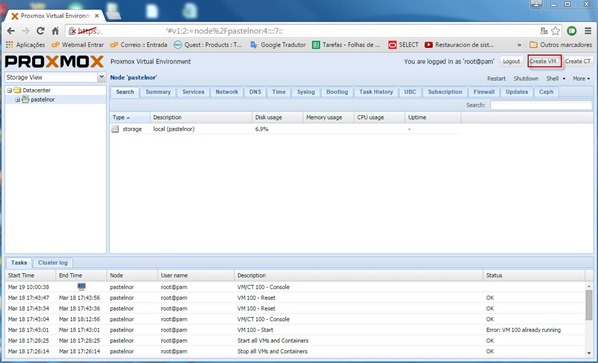598x363 pixels.
Task: Open the Aplicações apps bookmark
Action: [x=25, y=45]
